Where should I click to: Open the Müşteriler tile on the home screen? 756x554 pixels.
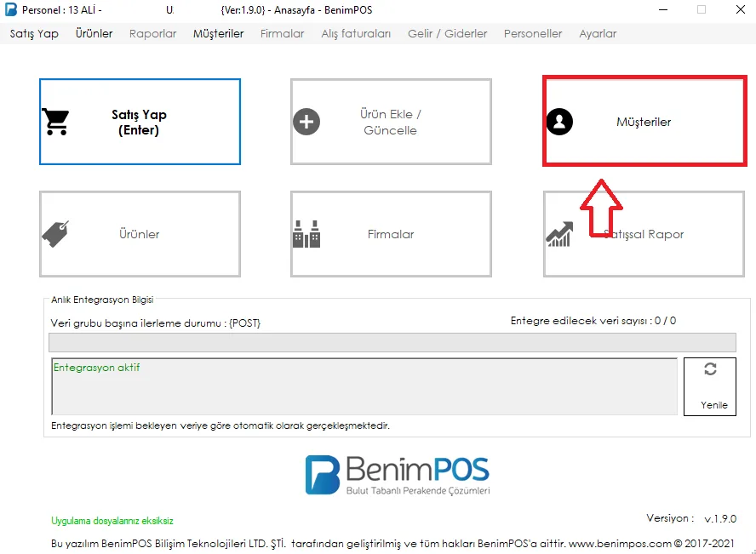[x=644, y=122]
